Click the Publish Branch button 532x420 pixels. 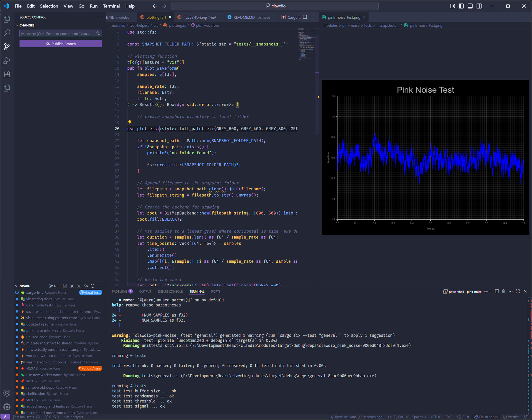(61, 44)
